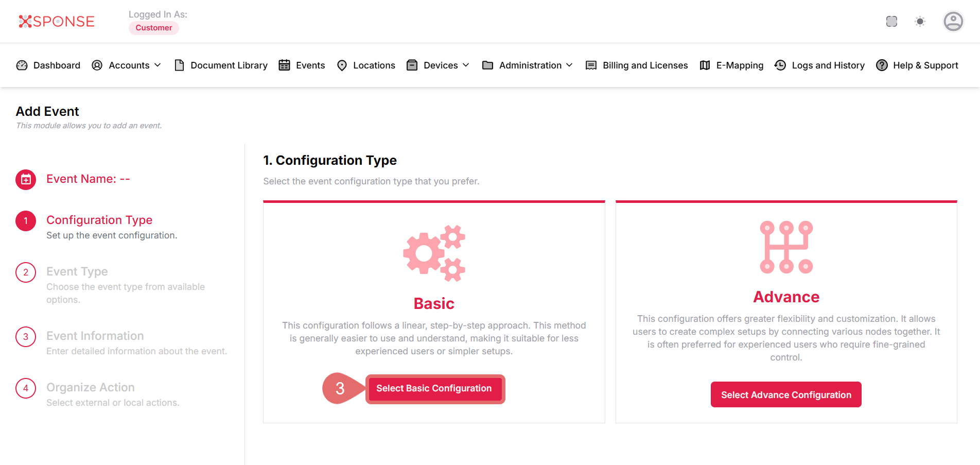This screenshot has height=465, width=980.
Task: Click the Locations pin icon
Action: click(x=342, y=65)
